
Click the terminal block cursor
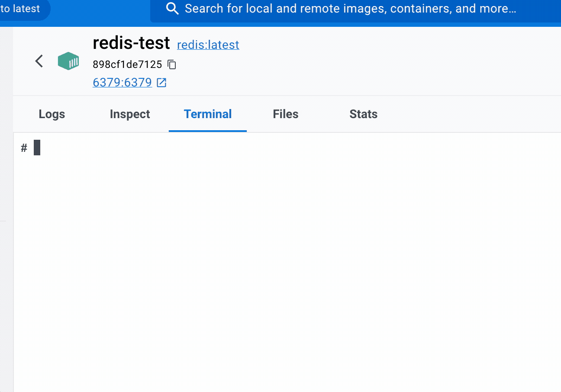click(x=37, y=148)
